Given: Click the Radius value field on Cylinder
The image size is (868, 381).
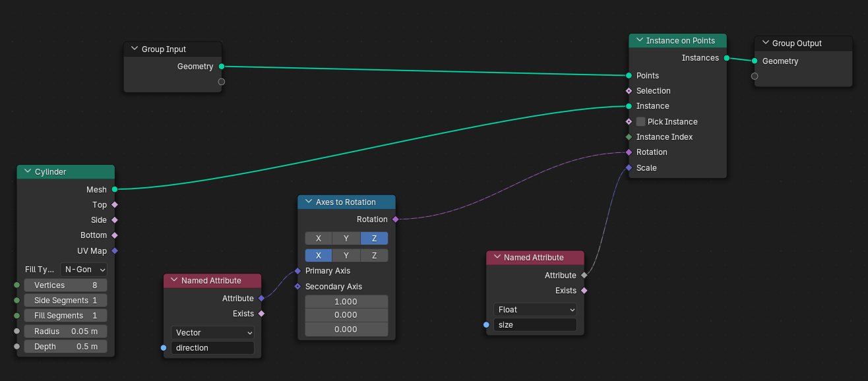Looking at the screenshot, I should 65,332.
